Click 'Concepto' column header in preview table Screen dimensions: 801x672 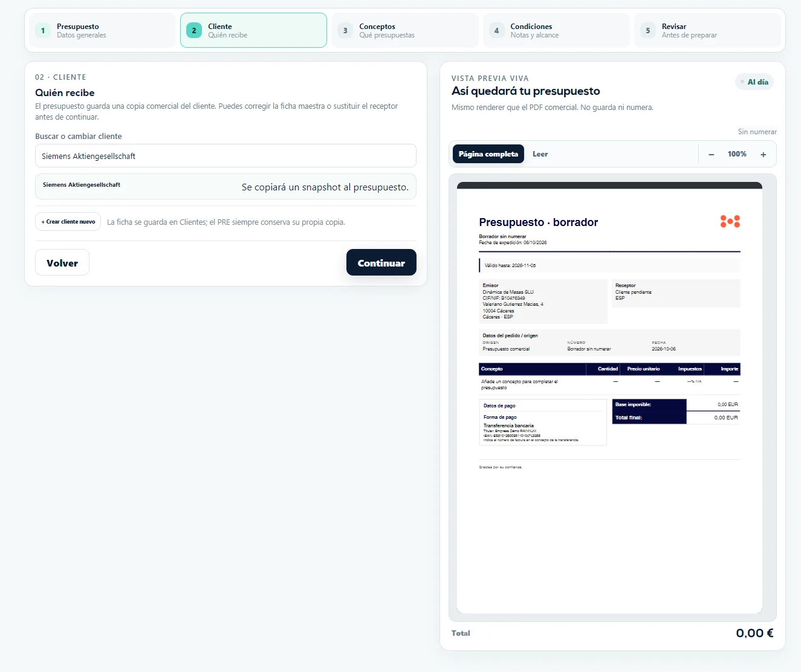click(x=492, y=369)
